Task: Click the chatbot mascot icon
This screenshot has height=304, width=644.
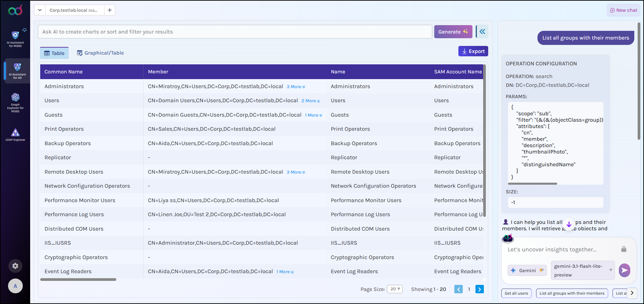Action: (508, 238)
